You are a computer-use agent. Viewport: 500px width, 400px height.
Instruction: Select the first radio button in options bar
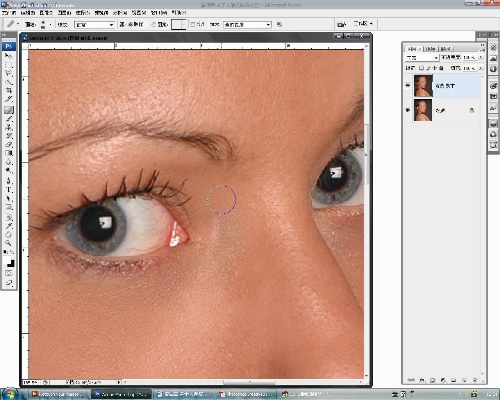[x=131, y=24]
